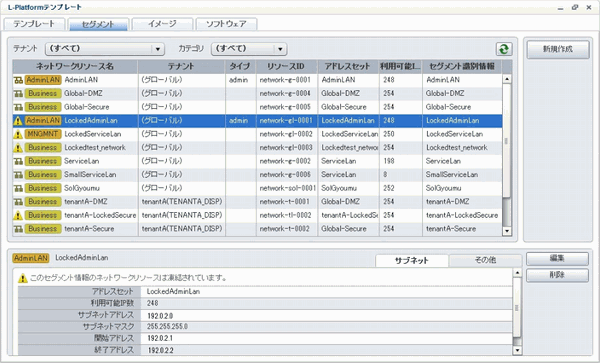Image resolution: width=600 pixels, height=363 pixels.
Task: Sort by リソースID column header
Action: tap(287, 67)
